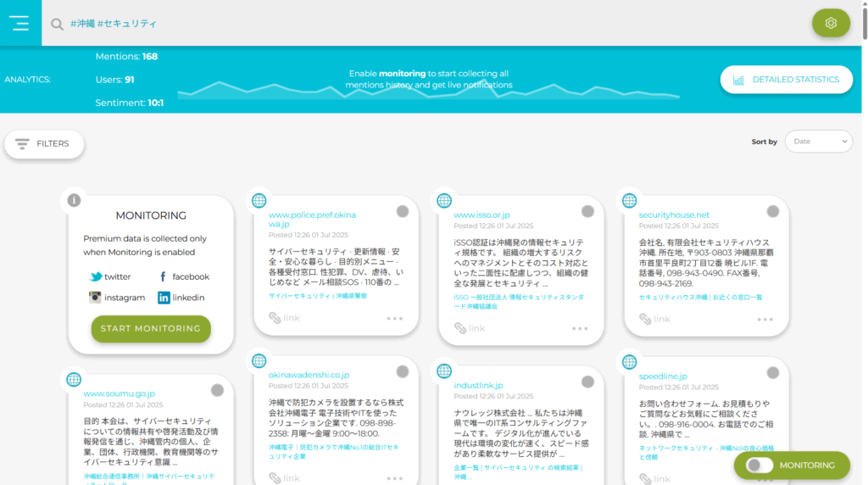The height and width of the screenshot is (485, 868).
Task: Toggle the gray status dot on the okinawadenshi.co.jp card
Action: coord(403,371)
